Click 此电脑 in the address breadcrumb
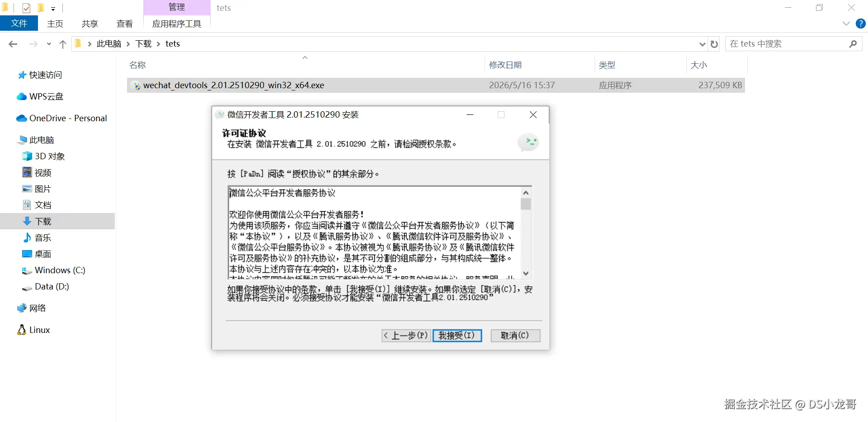The height and width of the screenshot is (422, 868). pyautogui.click(x=109, y=44)
